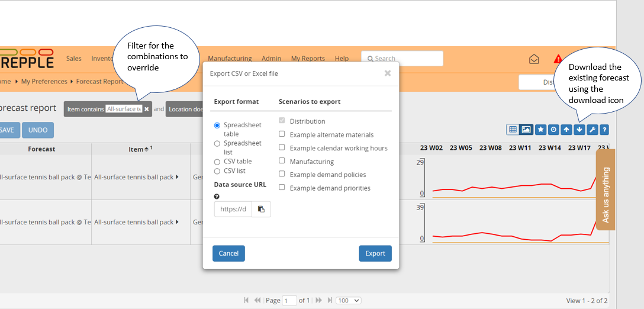Click the Export button
644x309 pixels.
[x=375, y=253]
